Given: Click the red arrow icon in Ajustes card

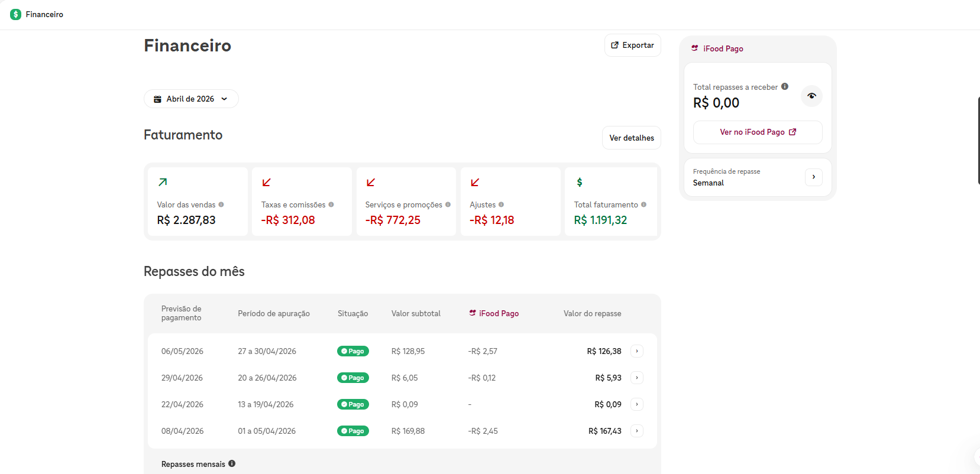Looking at the screenshot, I should pos(475,182).
